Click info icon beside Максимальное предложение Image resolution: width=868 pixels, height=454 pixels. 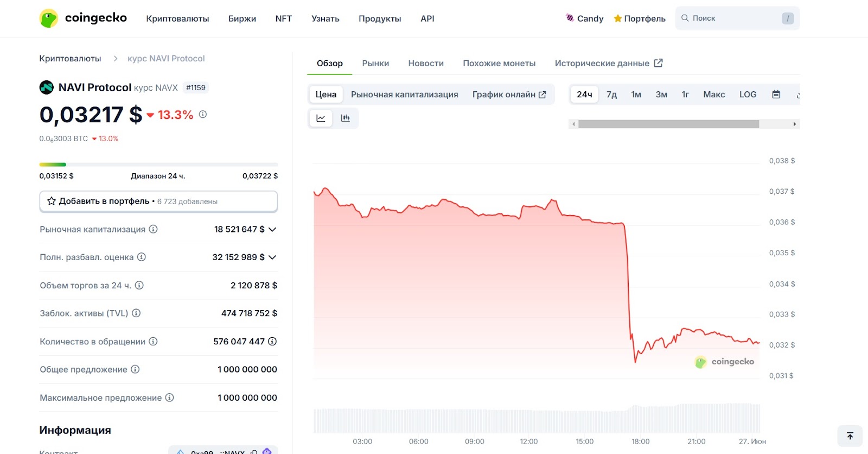point(170,398)
